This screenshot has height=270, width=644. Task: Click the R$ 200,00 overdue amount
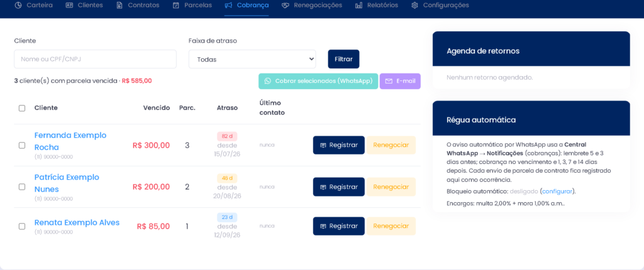(151, 187)
